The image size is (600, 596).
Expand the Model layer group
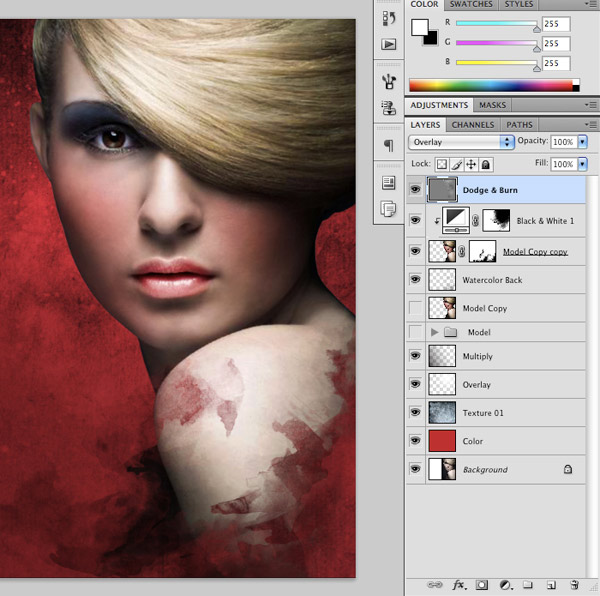pyautogui.click(x=434, y=332)
